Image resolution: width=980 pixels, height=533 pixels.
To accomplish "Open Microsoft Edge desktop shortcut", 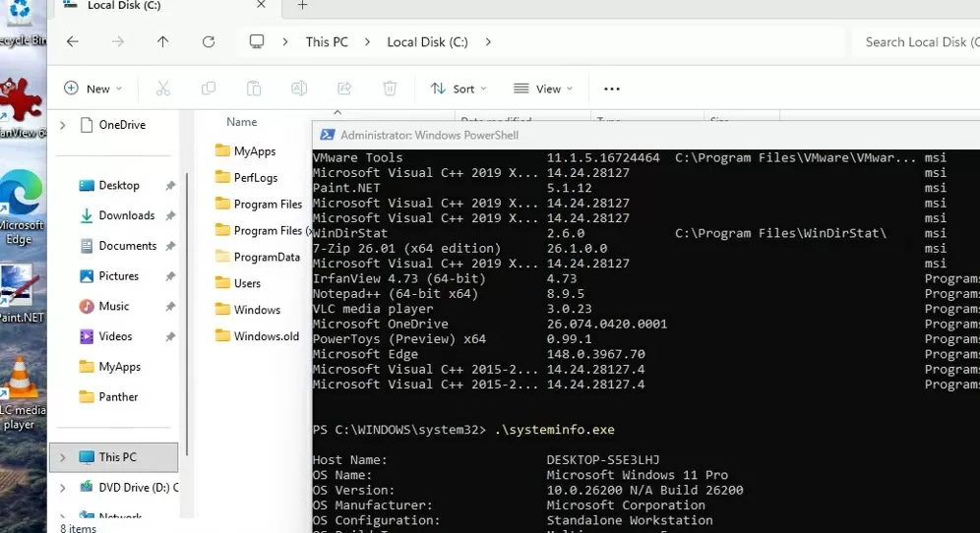I will point(22,207).
